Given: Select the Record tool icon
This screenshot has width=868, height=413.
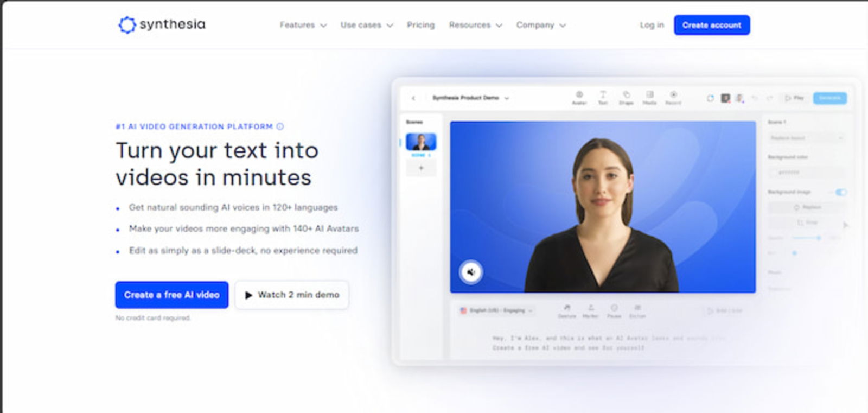Looking at the screenshot, I should 673,98.
